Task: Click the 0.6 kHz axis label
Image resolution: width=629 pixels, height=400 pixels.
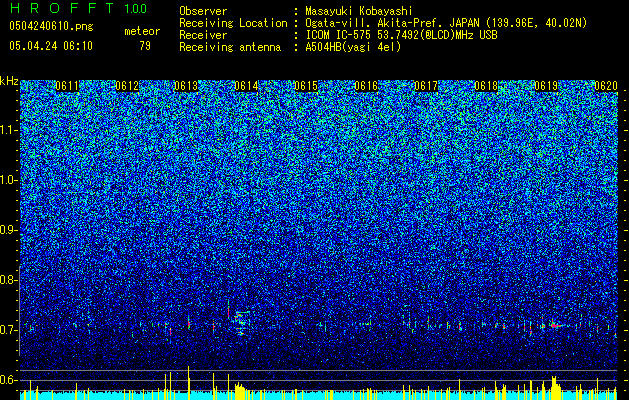Action: click(x=9, y=380)
